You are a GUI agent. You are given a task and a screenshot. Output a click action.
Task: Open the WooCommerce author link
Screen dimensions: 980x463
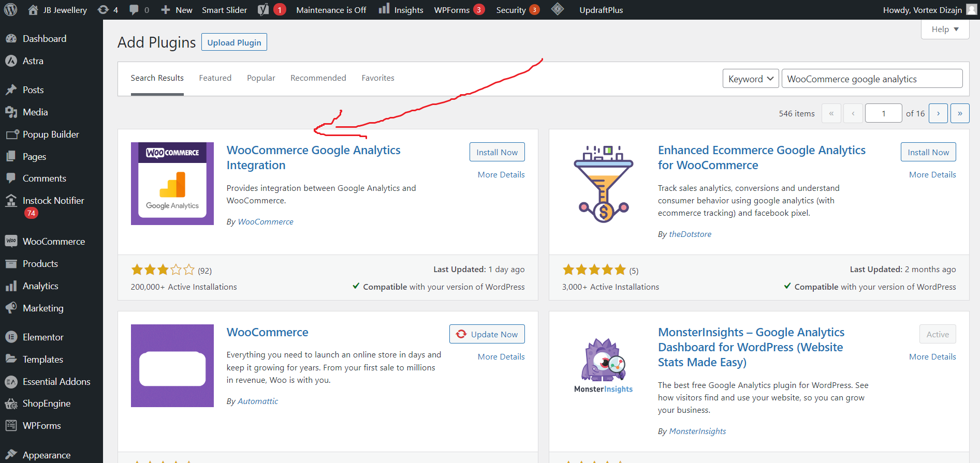[266, 222]
